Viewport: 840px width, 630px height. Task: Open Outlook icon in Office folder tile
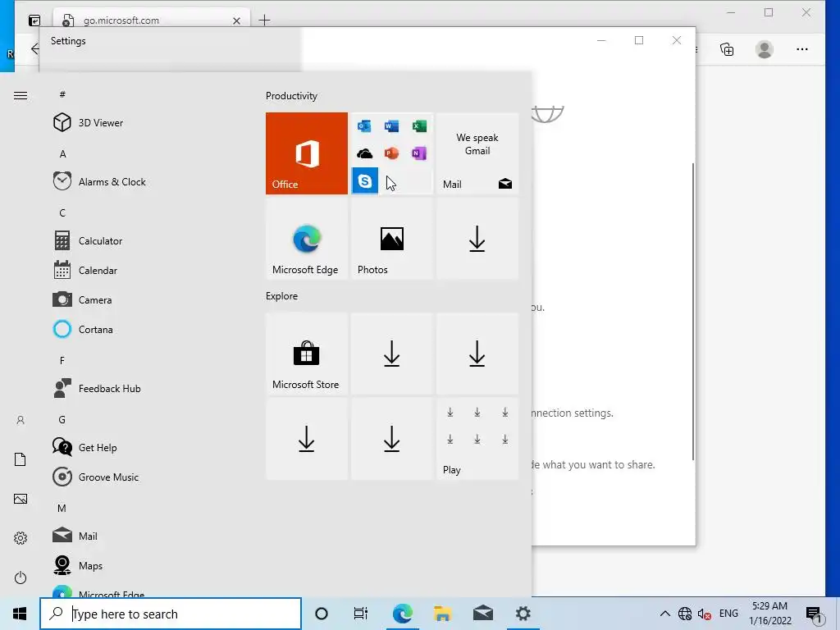click(x=364, y=126)
